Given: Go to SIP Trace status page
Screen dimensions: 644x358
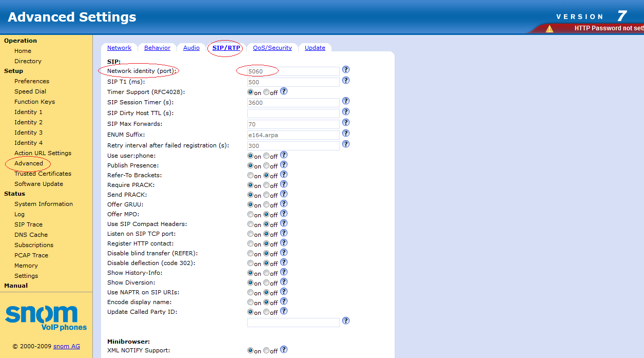Looking at the screenshot, I should point(28,224).
